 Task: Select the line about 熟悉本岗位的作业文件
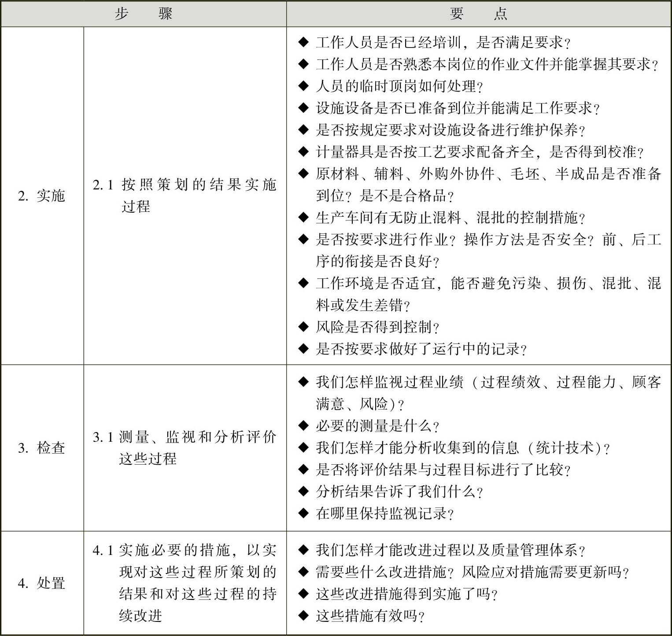point(478,64)
